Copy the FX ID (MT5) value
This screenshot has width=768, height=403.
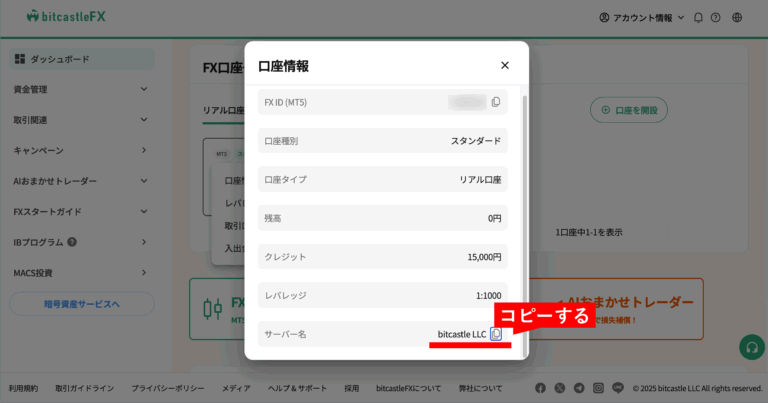tap(496, 102)
